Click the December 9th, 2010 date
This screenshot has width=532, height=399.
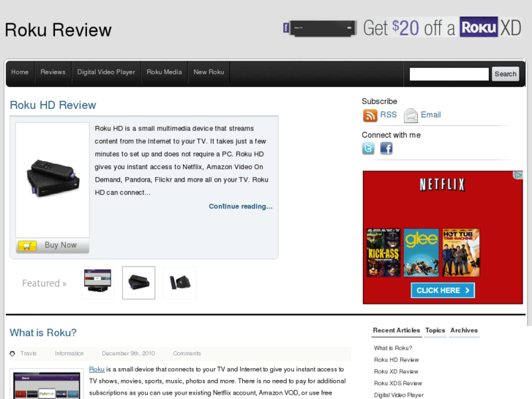pos(128,354)
